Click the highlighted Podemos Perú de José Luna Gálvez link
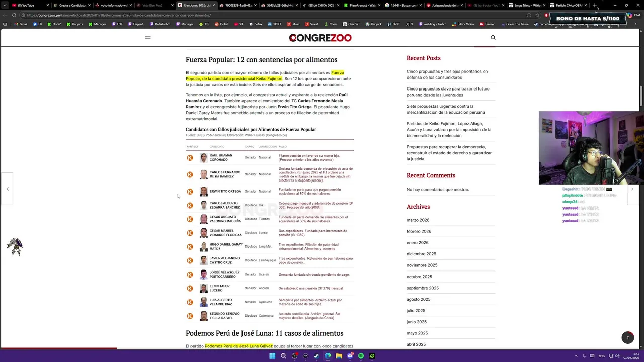The height and width of the screenshot is (362, 644). pyautogui.click(x=238, y=346)
